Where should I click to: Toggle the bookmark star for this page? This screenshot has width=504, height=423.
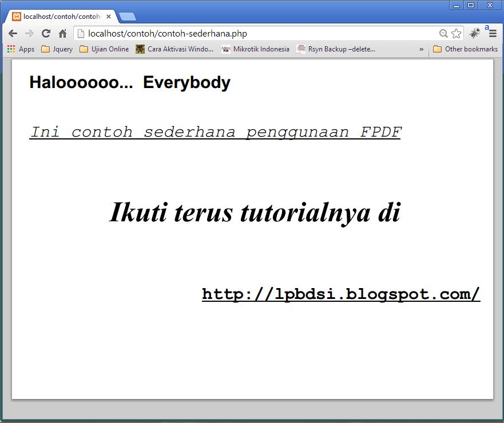[x=456, y=33]
